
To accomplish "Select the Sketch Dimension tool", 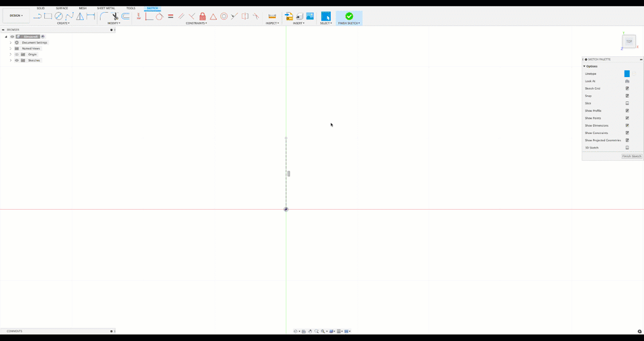I will click(x=91, y=17).
